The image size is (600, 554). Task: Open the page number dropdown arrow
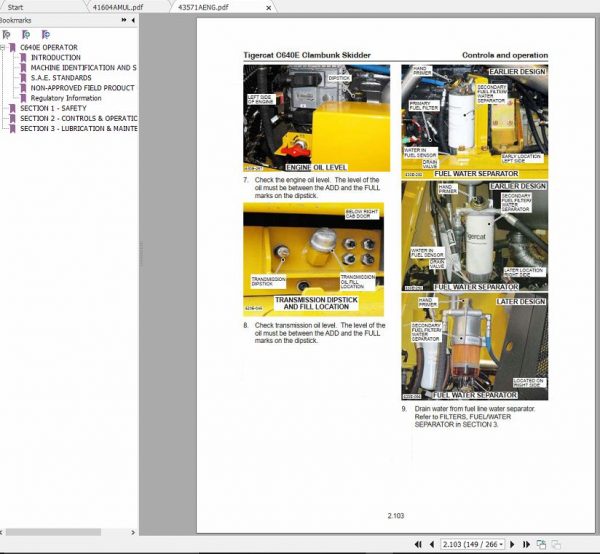(501, 544)
